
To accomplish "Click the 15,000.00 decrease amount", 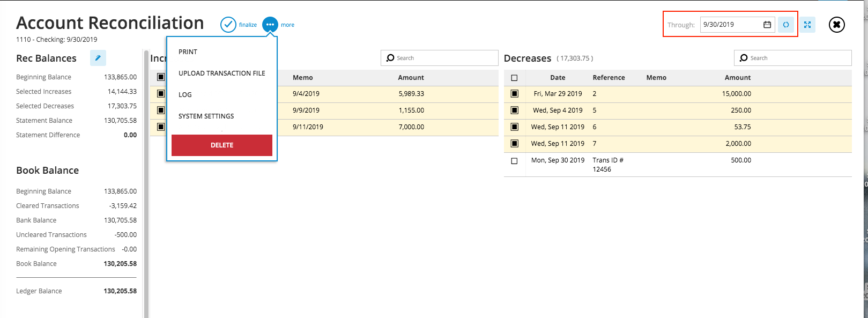I will pos(737,94).
